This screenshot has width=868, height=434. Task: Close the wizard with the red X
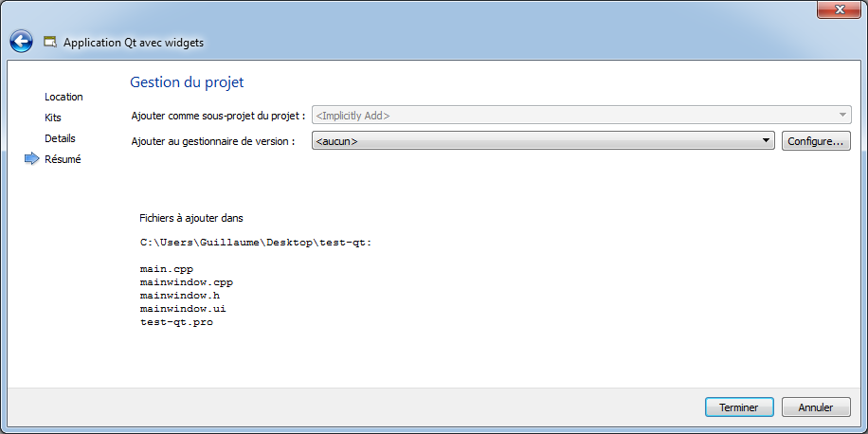[x=840, y=9]
